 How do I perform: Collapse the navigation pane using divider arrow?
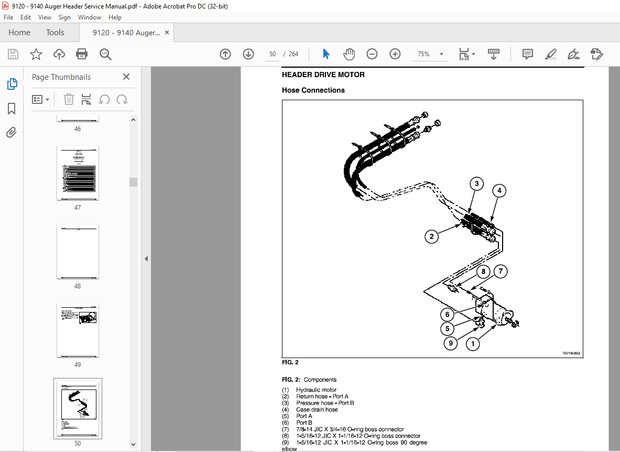(145, 258)
